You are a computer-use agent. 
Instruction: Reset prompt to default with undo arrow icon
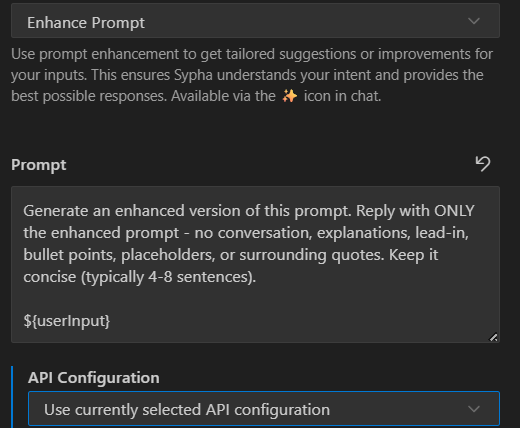pyautogui.click(x=483, y=164)
